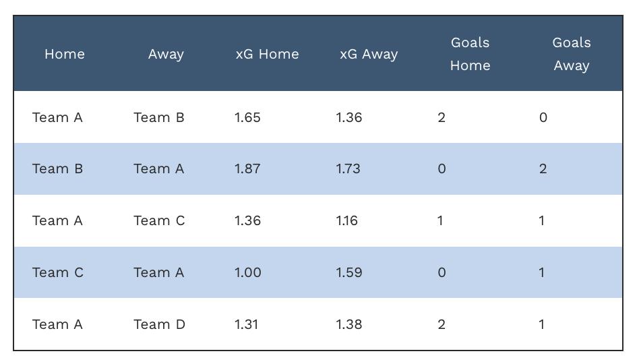Click the xG Home value 1.00
Viewport: 639px width, 364px height.
click(248, 272)
